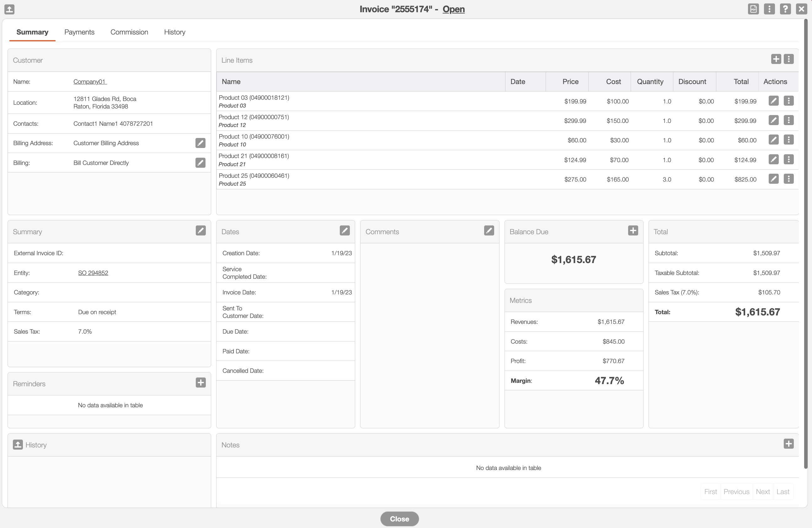
Task: Open the Company01 customer link
Action: click(90, 82)
